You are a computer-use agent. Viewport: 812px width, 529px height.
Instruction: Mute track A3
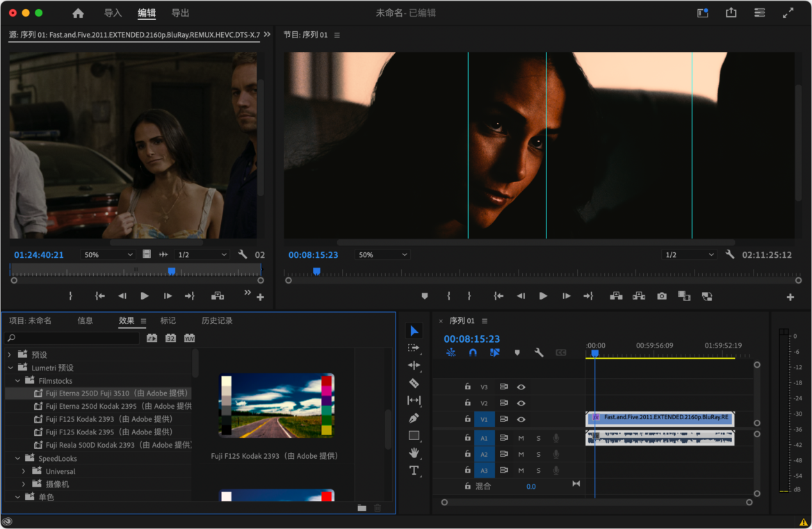pos(521,471)
